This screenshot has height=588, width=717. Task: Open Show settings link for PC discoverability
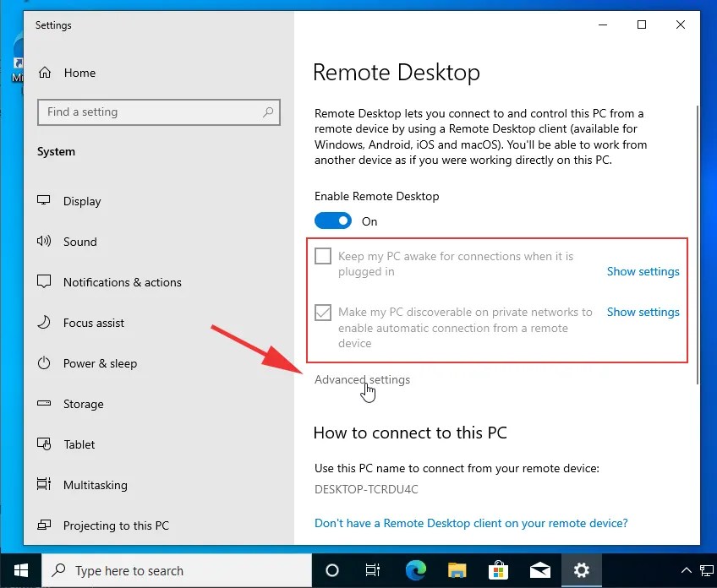643,312
